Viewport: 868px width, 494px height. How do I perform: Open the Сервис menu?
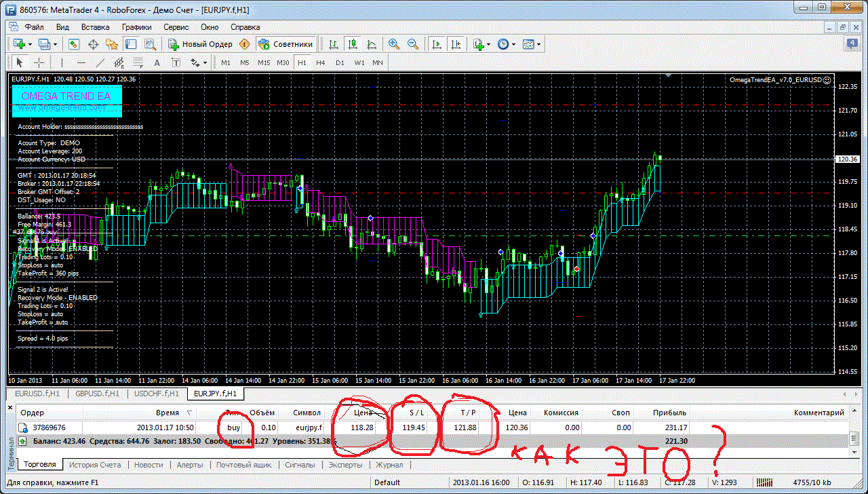(x=176, y=27)
